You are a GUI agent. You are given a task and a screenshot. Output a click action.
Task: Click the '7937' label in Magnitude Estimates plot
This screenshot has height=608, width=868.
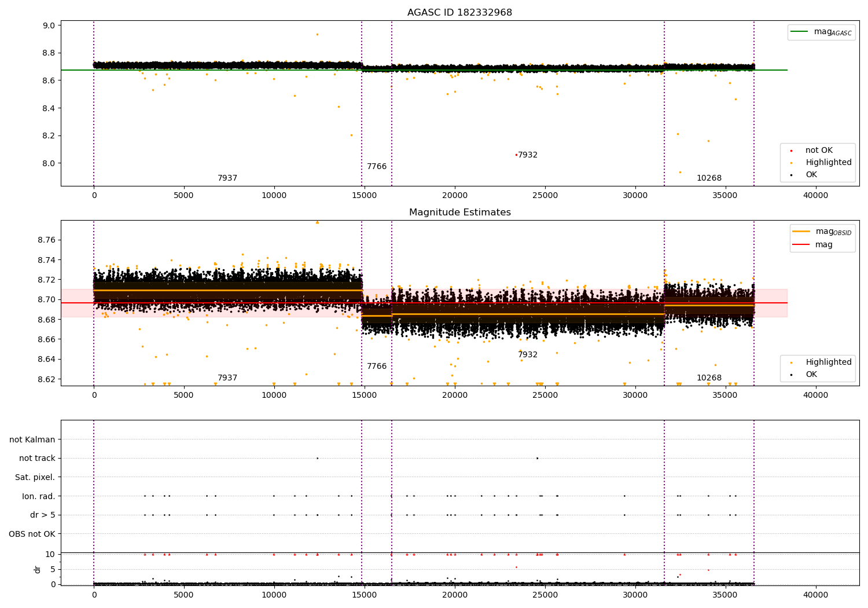point(227,378)
